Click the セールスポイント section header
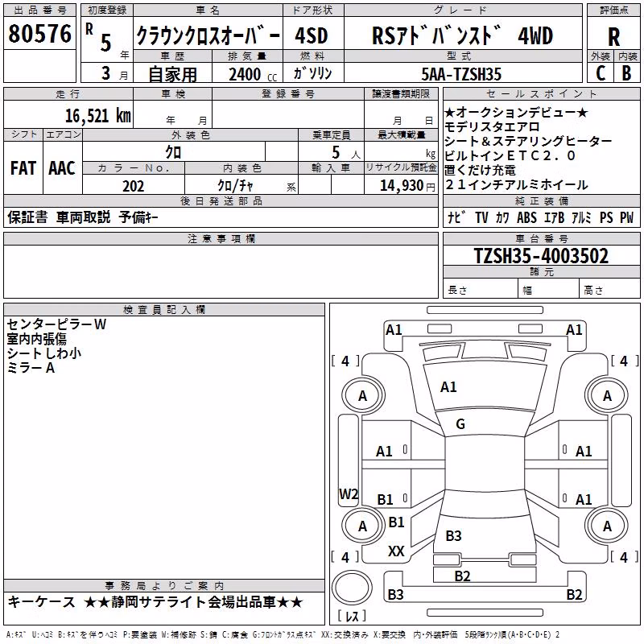This screenshot has width=644, height=644. [541, 93]
